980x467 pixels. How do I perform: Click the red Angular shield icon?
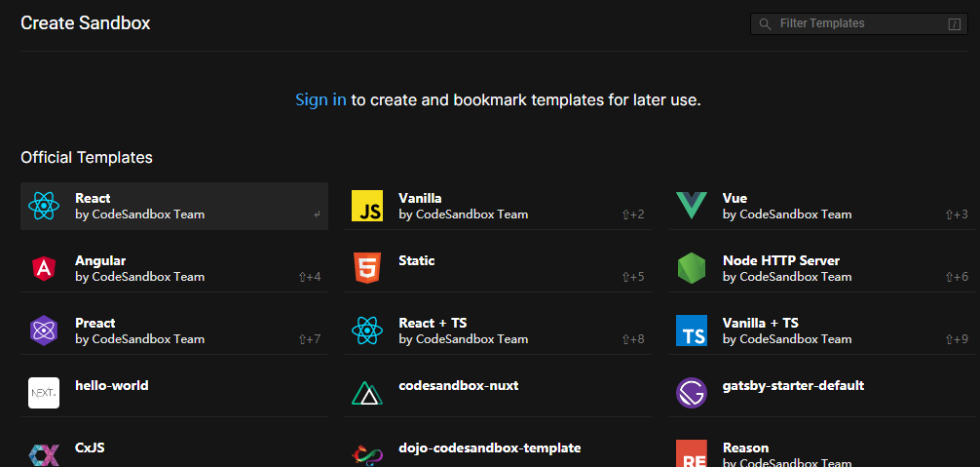[x=44, y=268]
